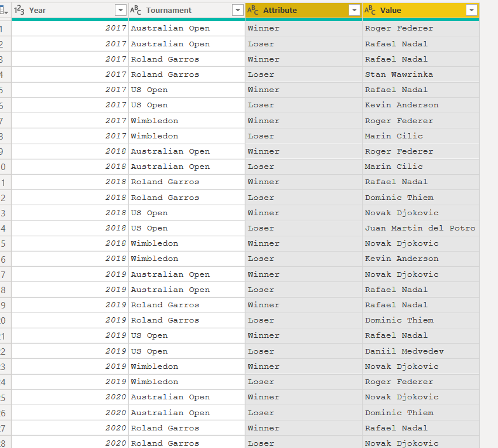Select Novak Djokovic in 2018 US Open row
498x448 pixels.
tap(421, 213)
